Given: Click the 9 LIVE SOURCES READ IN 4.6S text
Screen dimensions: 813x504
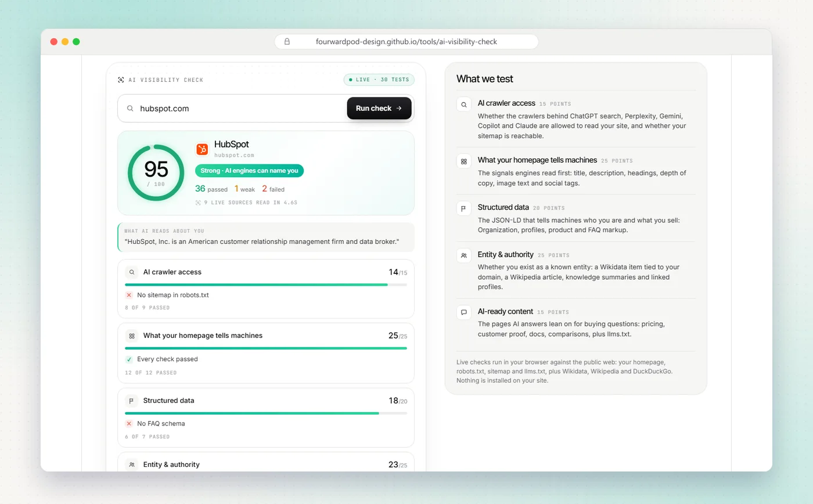Looking at the screenshot, I should point(250,203).
